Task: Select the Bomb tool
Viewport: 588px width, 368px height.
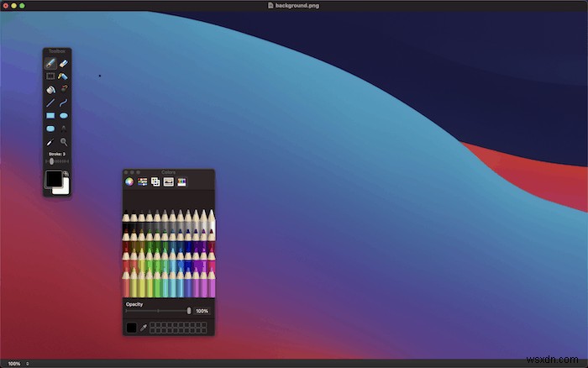Action: (x=64, y=89)
